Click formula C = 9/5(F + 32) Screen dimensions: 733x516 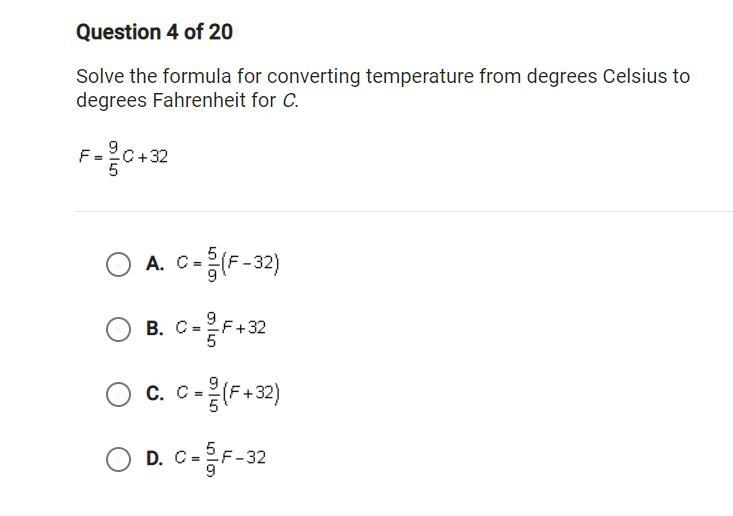(228, 394)
